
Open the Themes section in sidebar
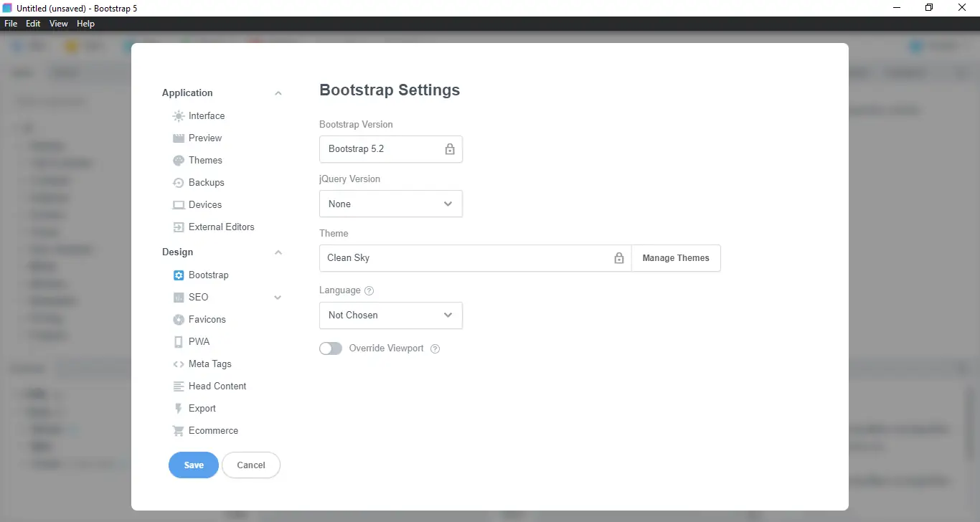[205, 160]
